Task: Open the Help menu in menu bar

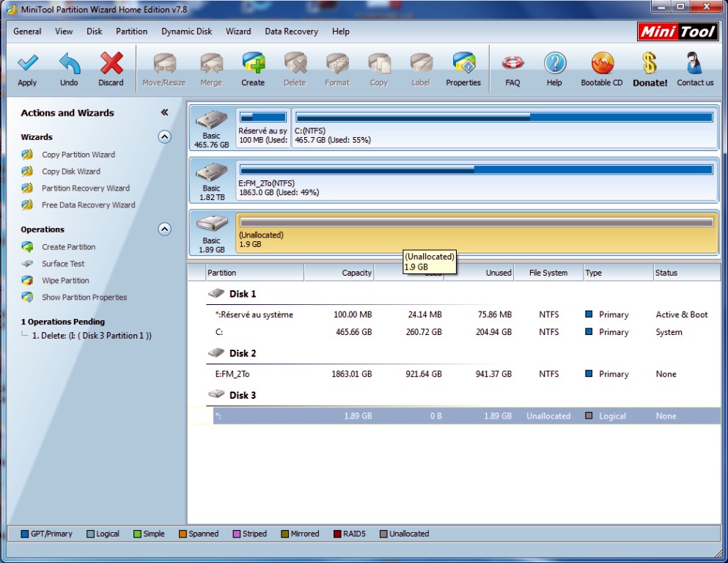Action: pyautogui.click(x=341, y=32)
